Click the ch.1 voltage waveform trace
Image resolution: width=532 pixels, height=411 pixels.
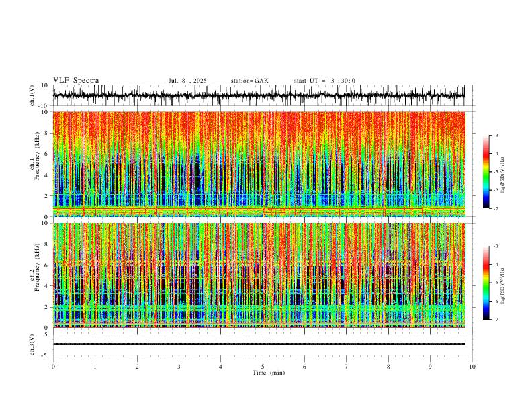click(x=259, y=95)
